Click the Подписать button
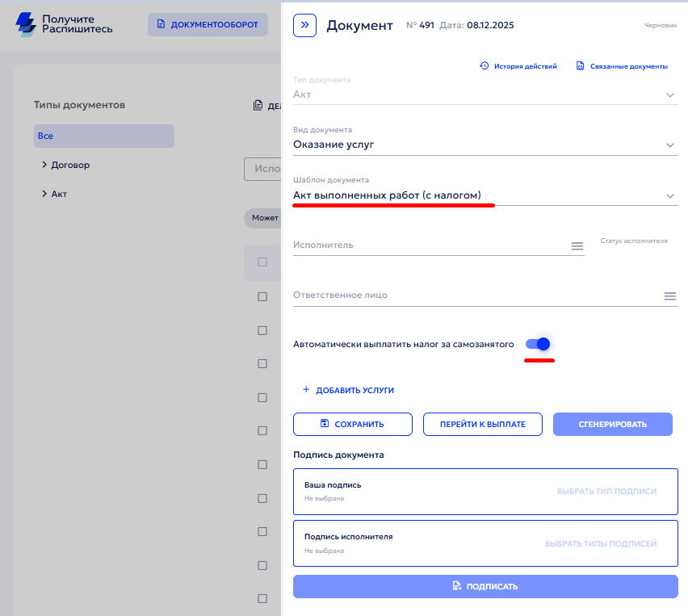Viewport: 688px width, 616px height. [x=485, y=587]
